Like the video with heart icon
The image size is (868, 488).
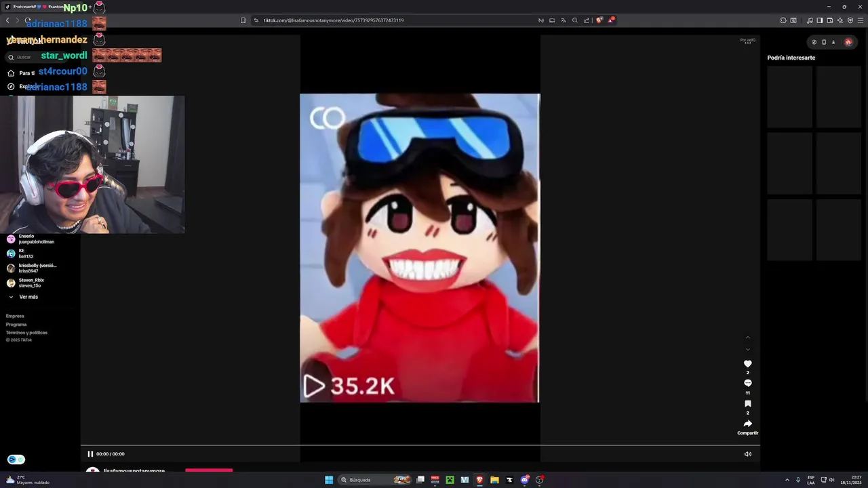pyautogui.click(x=748, y=364)
